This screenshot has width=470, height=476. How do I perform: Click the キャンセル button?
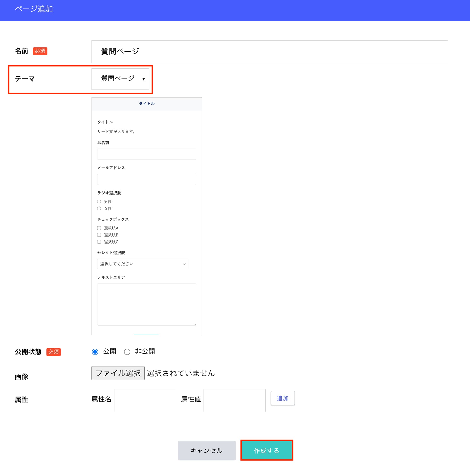[x=207, y=450]
